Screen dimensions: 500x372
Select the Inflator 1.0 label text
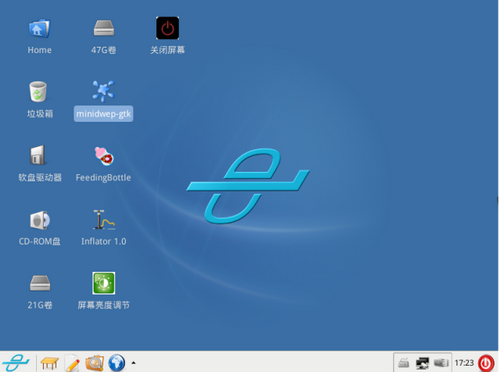tap(104, 241)
